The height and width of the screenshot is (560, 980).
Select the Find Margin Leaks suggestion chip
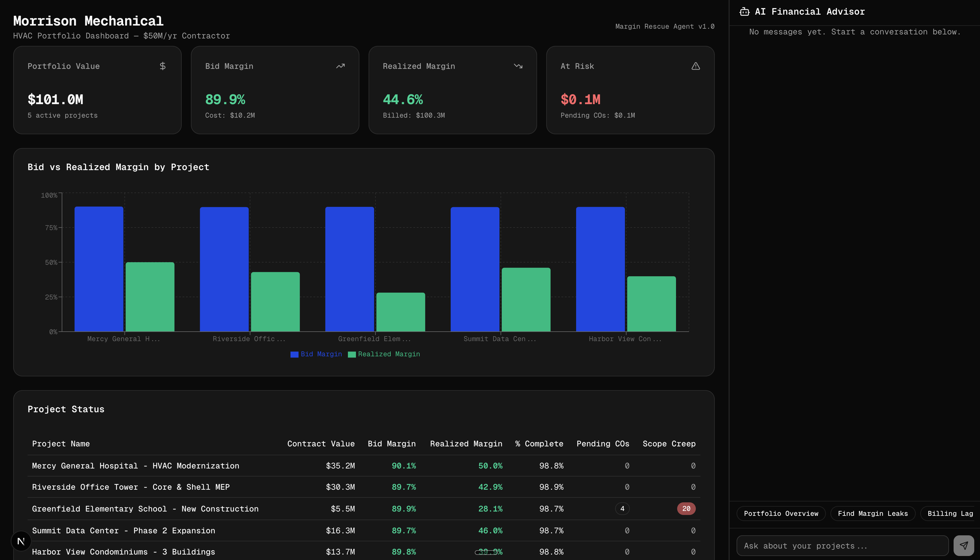click(x=872, y=514)
